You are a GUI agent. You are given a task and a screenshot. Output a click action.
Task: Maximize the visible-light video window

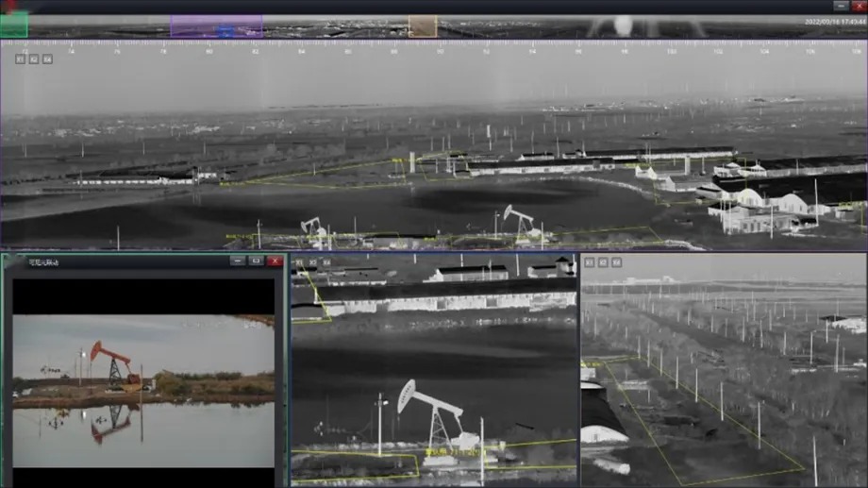tap(256, 261)
